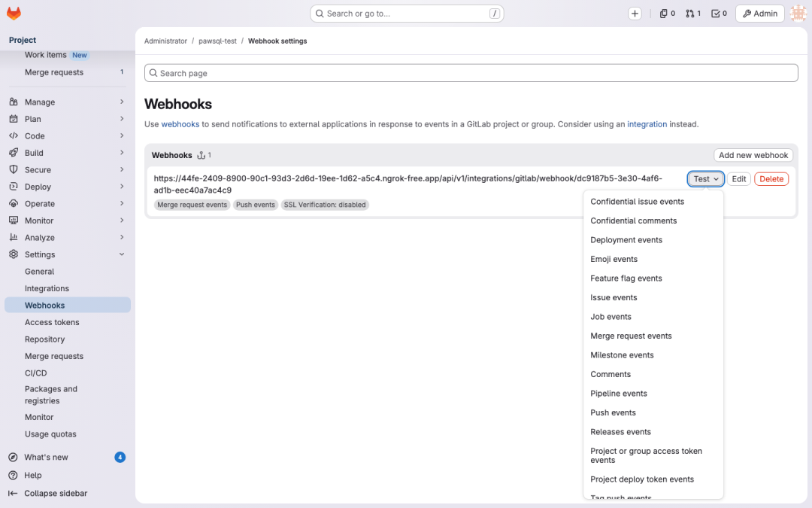Image resolution: width=812 pixels, height=508 pixels.
Task: Click the Manage sidebar icon
Action: pyautogui.click(x=14, y=102)
